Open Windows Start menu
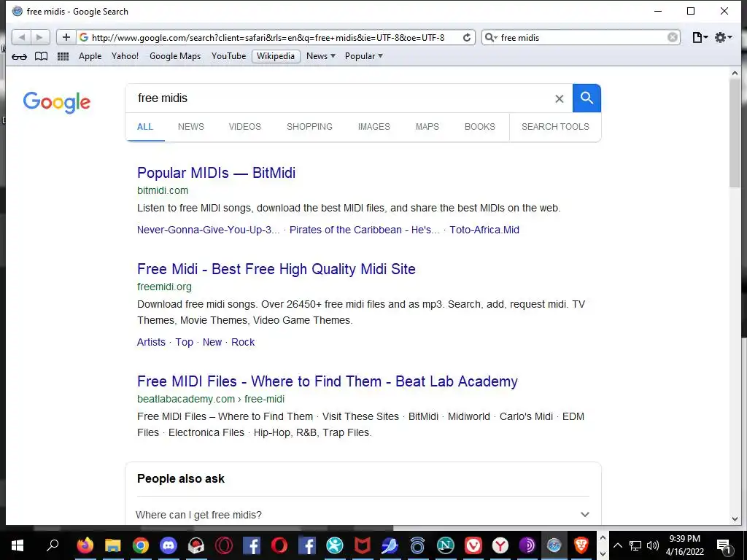 (x=18, y=545)
